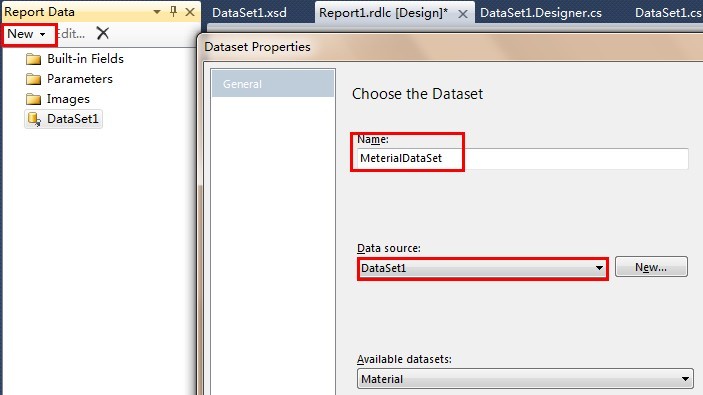Screen dimensions: 703x395
Task: Click the Choose the Dataset heading
Action: 417,94
